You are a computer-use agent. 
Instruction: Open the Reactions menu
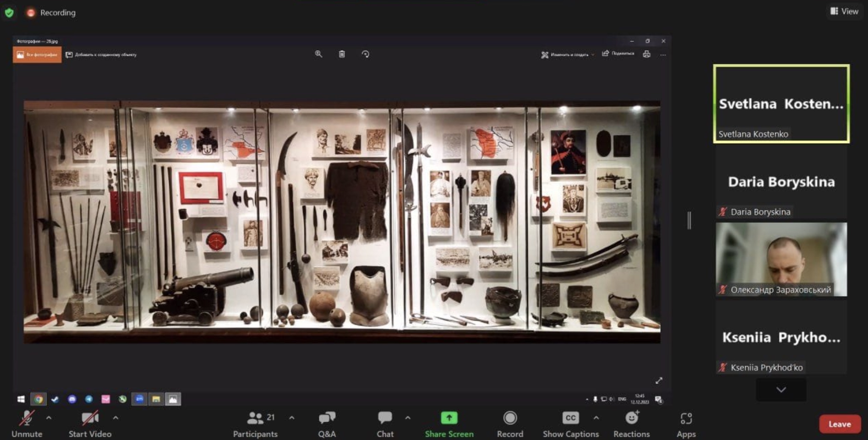(631, 424)
